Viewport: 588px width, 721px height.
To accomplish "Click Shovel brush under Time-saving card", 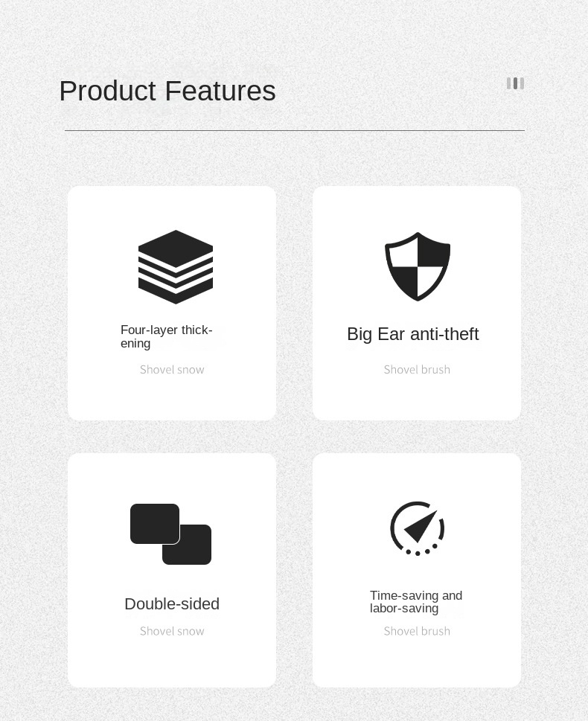I will (417, 631).
